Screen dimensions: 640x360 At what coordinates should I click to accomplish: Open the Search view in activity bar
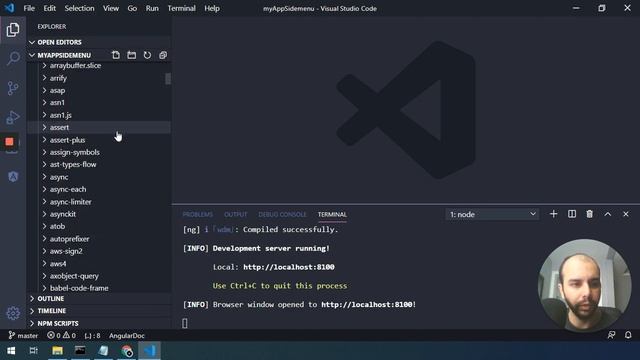(13, 58)
